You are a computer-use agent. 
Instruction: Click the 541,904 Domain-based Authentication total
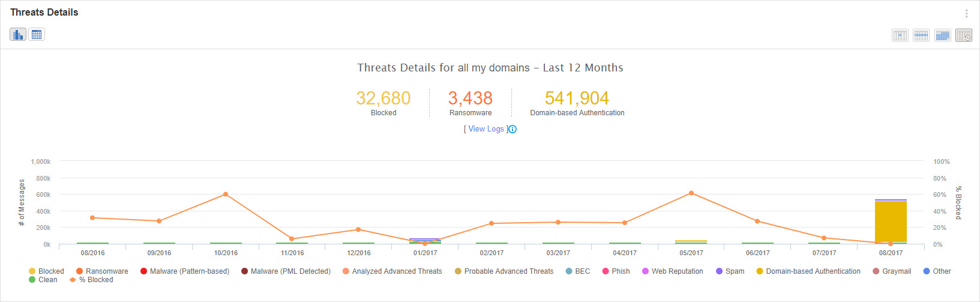(577, 98)
